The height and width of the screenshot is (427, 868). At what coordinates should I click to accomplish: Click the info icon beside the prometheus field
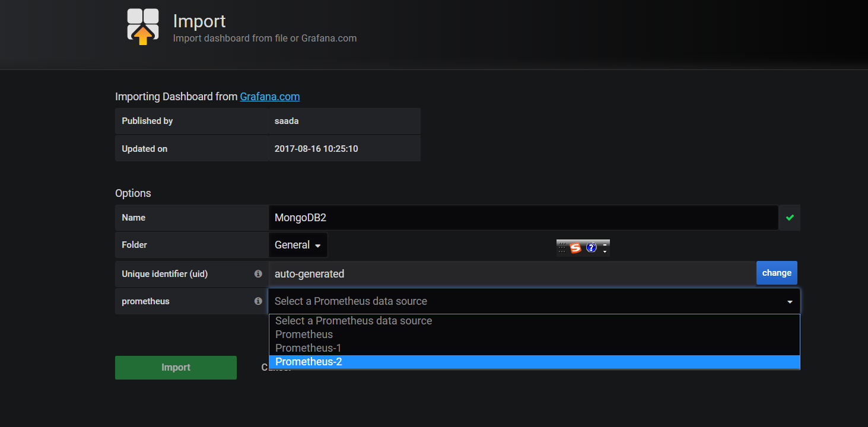coord(258,301)
